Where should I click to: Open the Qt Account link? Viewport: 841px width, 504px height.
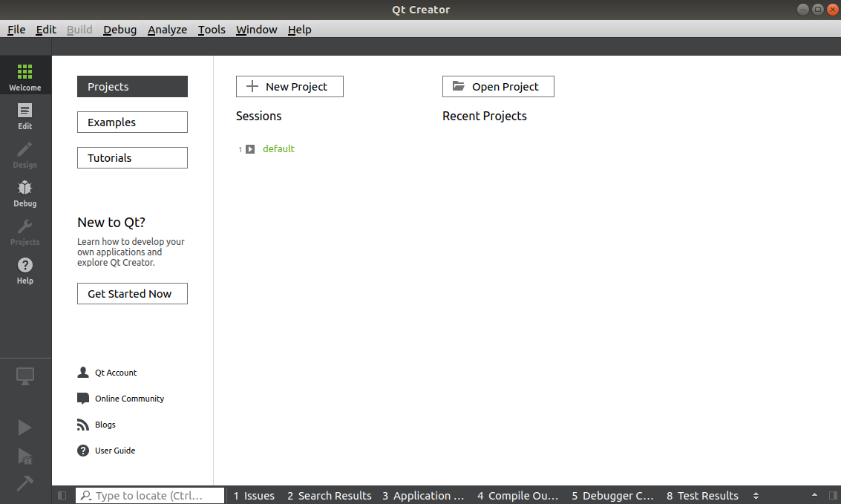click(116, 373)
